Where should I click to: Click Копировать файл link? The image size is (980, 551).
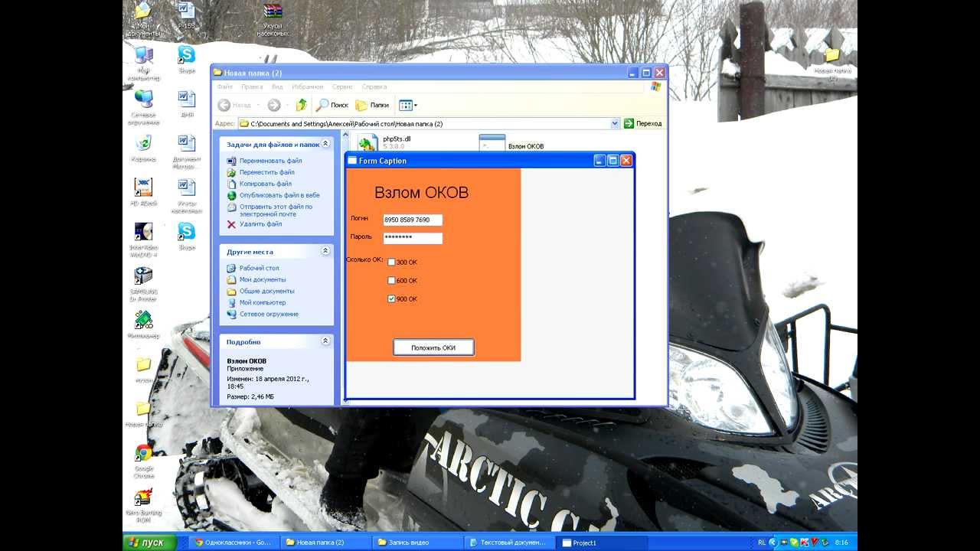(x=265, y=184)
